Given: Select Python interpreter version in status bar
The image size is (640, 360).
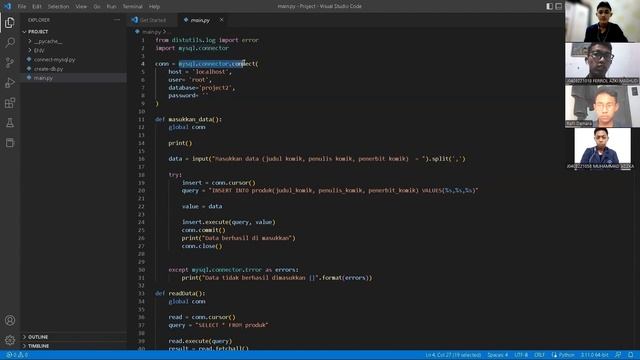Looking at the screenshot, I should (594, 355).
